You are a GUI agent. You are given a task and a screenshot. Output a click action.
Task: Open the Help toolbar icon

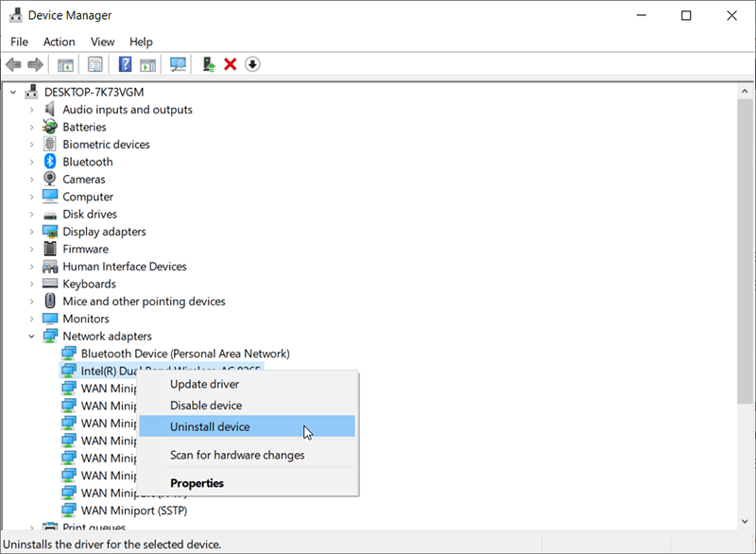point(124,64)
